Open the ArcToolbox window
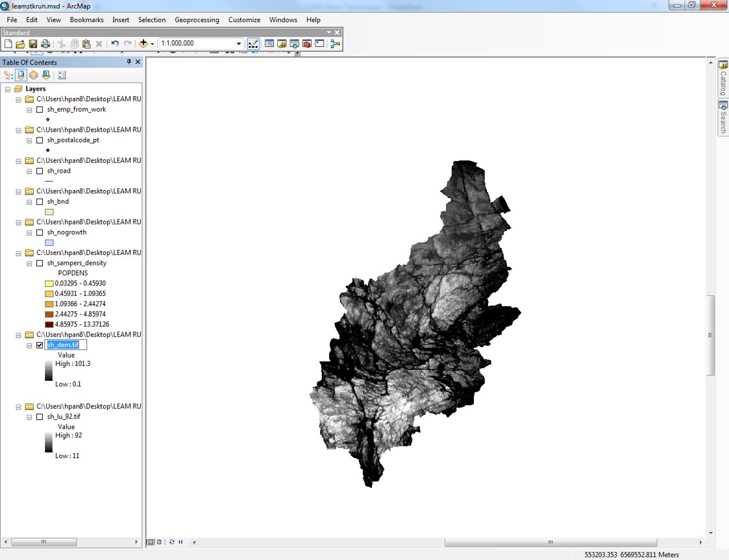 [x=307, y=43]
